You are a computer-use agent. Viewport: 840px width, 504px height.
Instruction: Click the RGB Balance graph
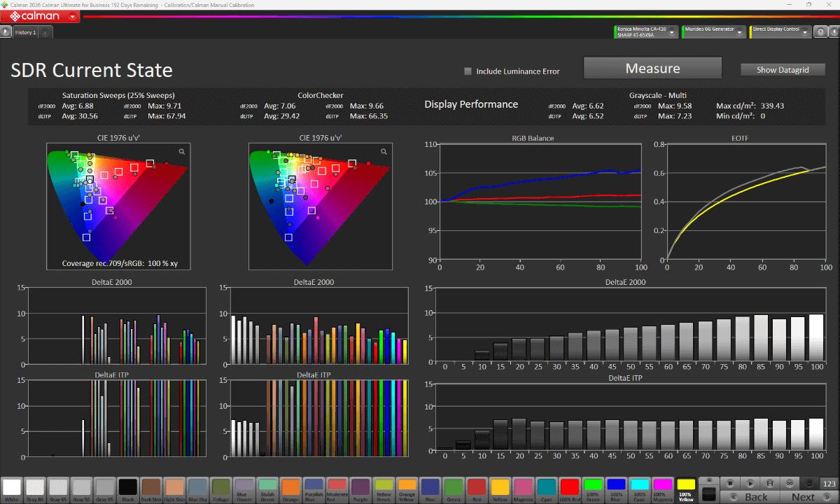pyautogui.click(x=540, y=202)
